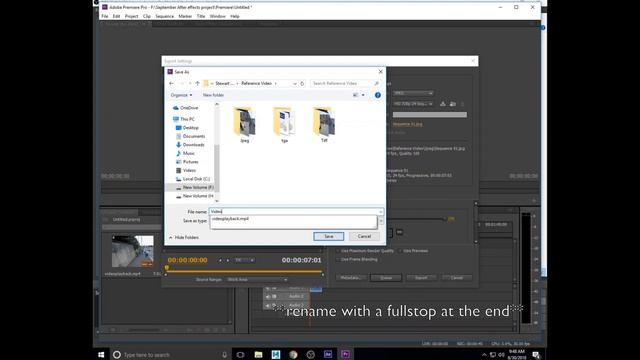640x360 pixels.
Task: Go to Videos in the sidebar
Action: tap(186, 170)
